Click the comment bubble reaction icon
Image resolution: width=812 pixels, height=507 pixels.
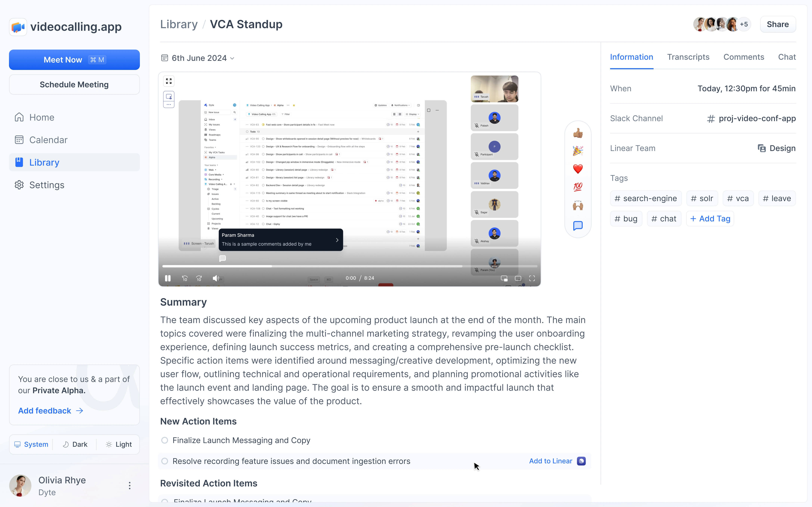pyautogui.click(x=577, y=226)
